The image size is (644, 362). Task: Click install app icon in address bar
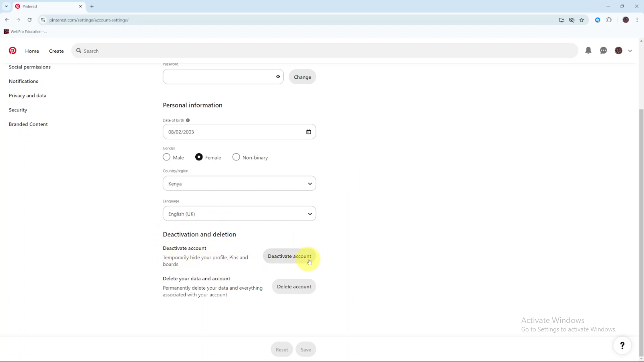(x=561, y=20)
